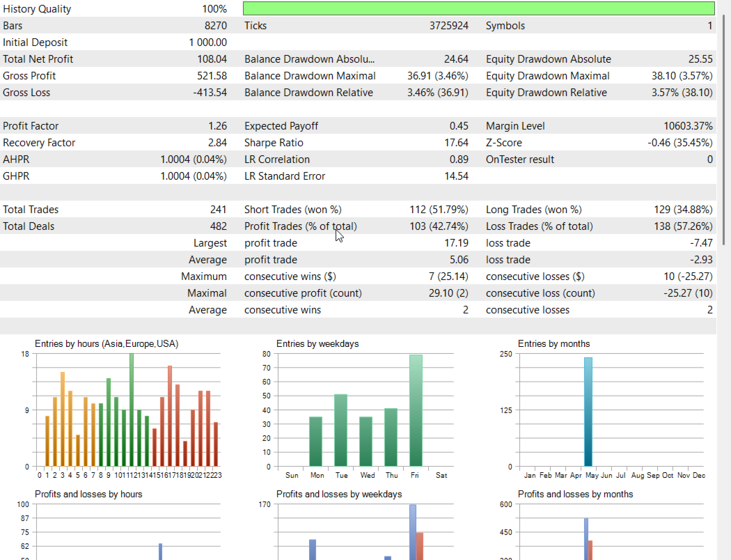Click the Z-Score value -0.46 (35.45%)
Screen dimensions: 731x560
coord(679,143)
